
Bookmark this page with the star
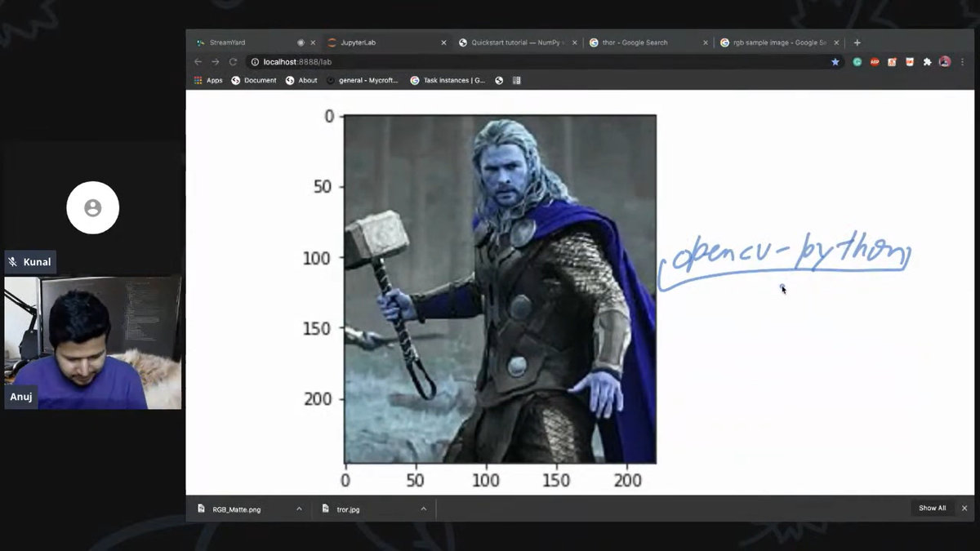[x=835, y=62]
